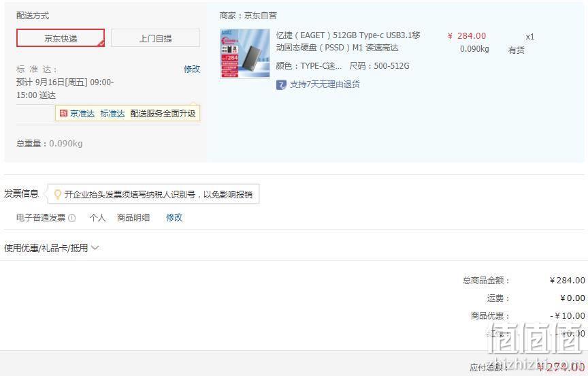
Task: Click the chevron next to 使用优惠/礼品卡/抵用
Action: pos(95,248)
